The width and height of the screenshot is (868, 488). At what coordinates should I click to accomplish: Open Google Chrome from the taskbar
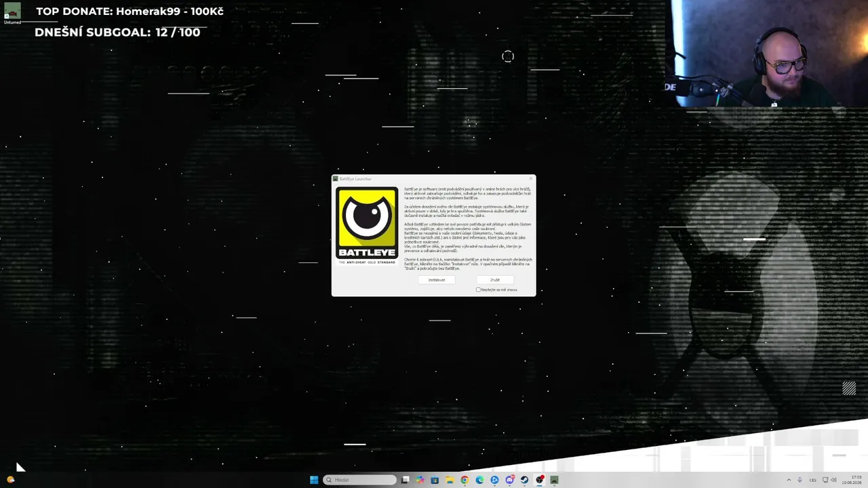pos(465,480)
